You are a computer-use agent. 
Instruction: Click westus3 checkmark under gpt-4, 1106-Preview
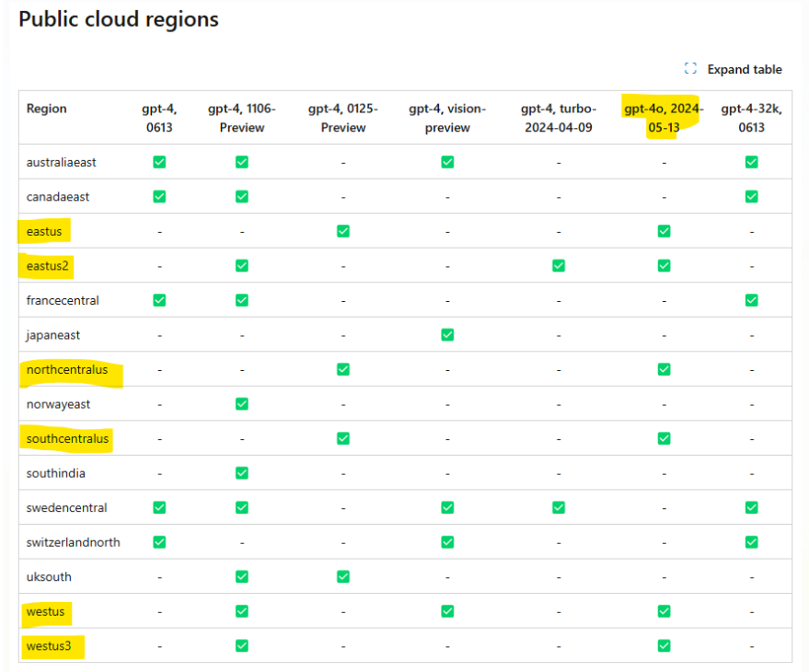[242, 646]
